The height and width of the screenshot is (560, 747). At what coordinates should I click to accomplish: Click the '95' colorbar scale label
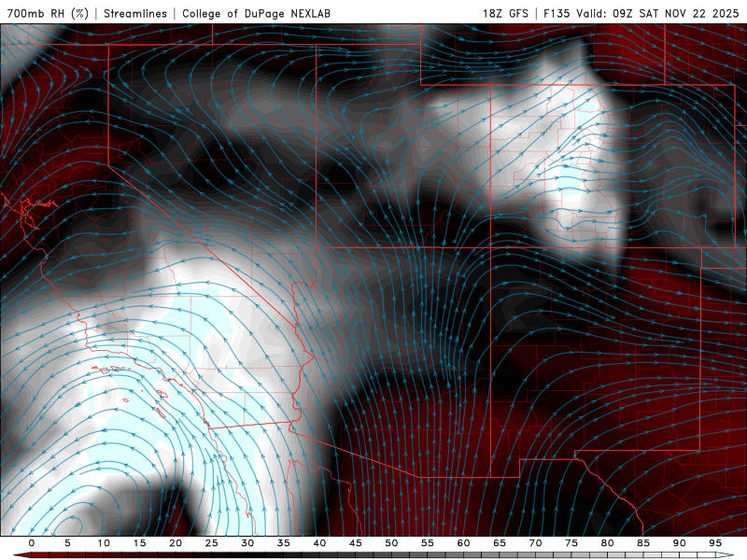coord(714,543)
